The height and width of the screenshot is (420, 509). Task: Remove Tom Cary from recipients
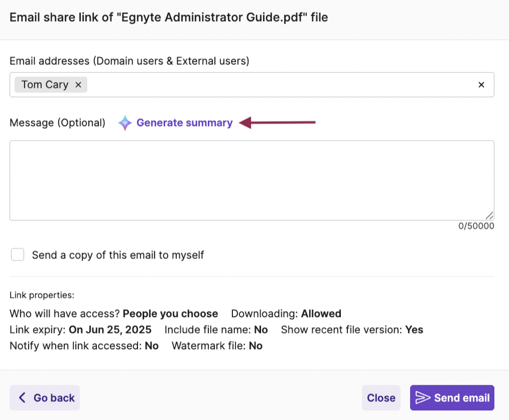tap(78, 85)
